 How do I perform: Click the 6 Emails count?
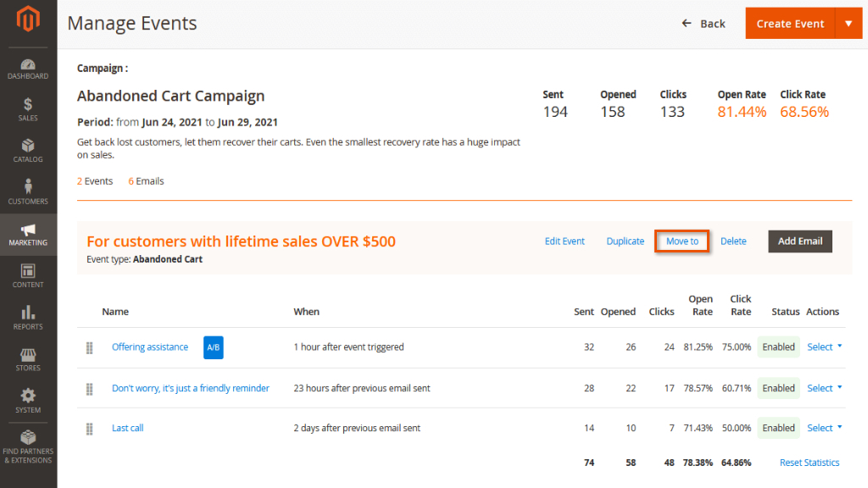(x=146, y=181)
